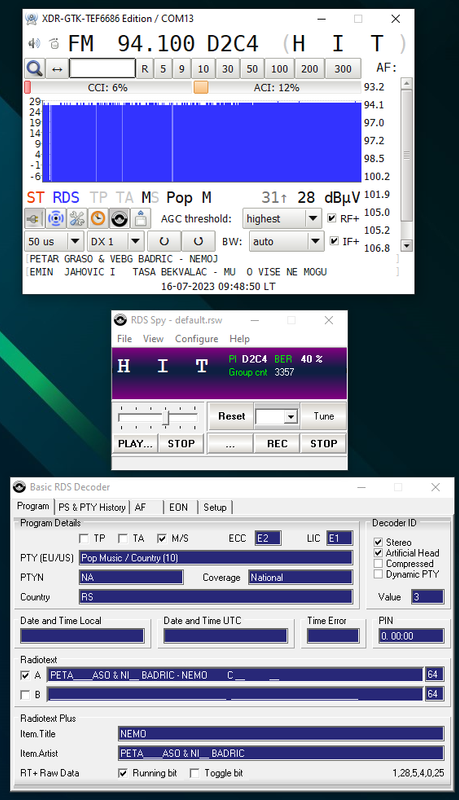Open the orange clock scheduler
The height and width of the screenshot is (800, 459).
pyautogui.click(x=98, y=219)
